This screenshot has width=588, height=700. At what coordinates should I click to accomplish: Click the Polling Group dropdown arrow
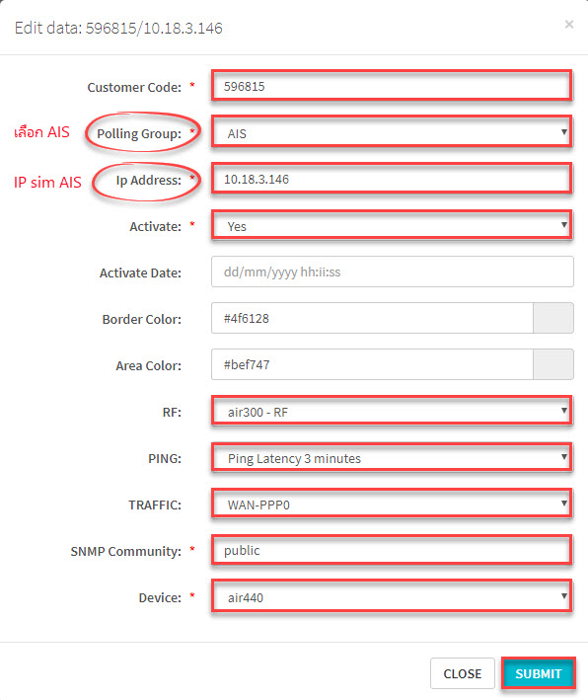pyautogui.click(x=564, y=132)
